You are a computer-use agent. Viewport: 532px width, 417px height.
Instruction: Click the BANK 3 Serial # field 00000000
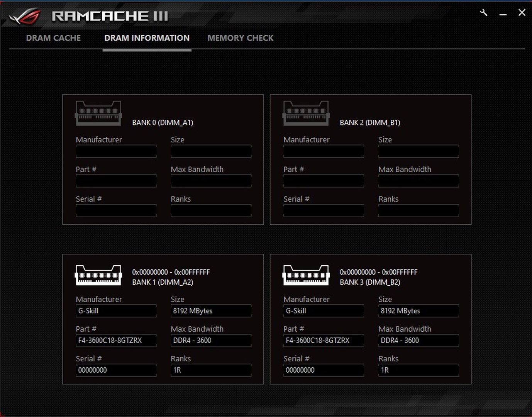pos(324,370)
